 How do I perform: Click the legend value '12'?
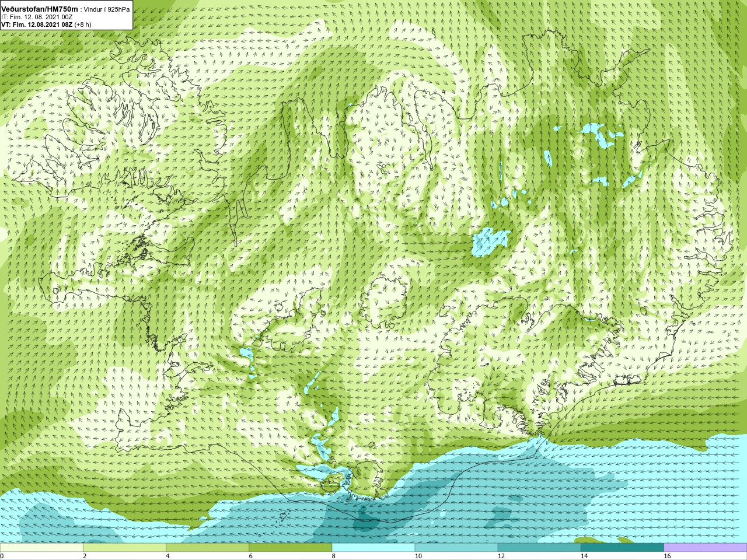(x=501, y=556)
